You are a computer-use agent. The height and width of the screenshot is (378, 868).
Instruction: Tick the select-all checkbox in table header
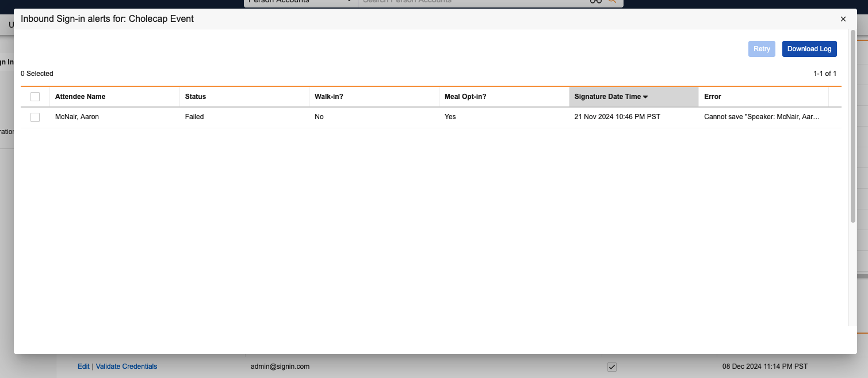click(35, 97)
